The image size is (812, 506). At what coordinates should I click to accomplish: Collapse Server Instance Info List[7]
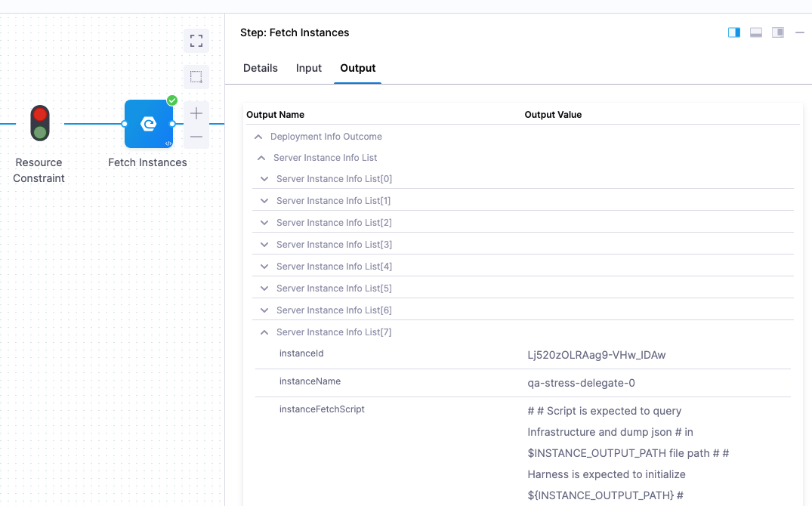point(264,332)
